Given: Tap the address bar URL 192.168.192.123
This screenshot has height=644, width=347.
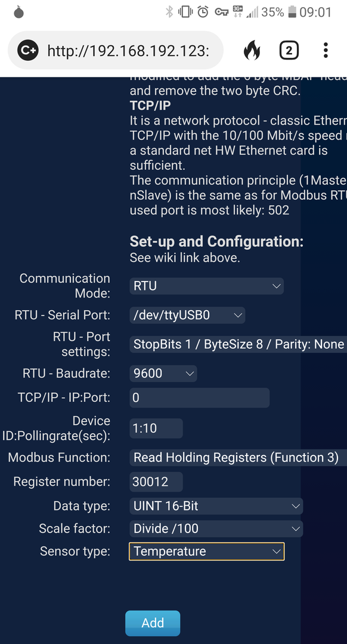Looking at the screenshot, I should [x=128, y=51].
